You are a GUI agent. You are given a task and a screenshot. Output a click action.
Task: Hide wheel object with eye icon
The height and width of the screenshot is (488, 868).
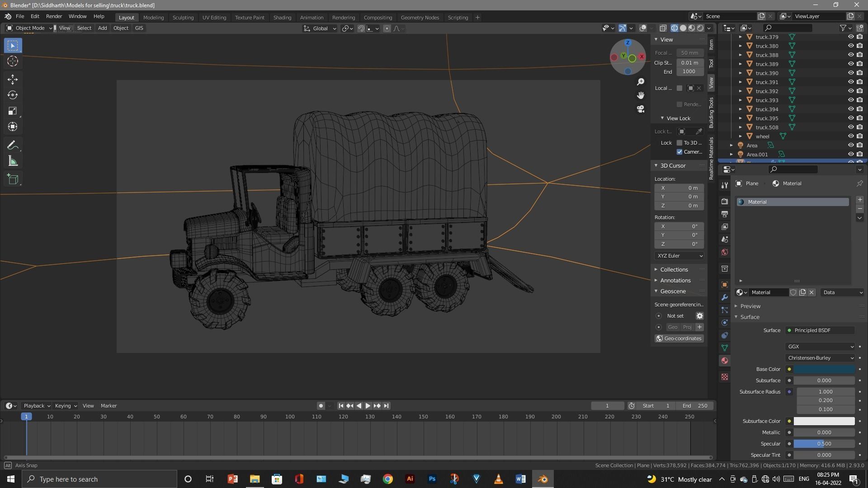pyautogui.click(x=850, y=136)
